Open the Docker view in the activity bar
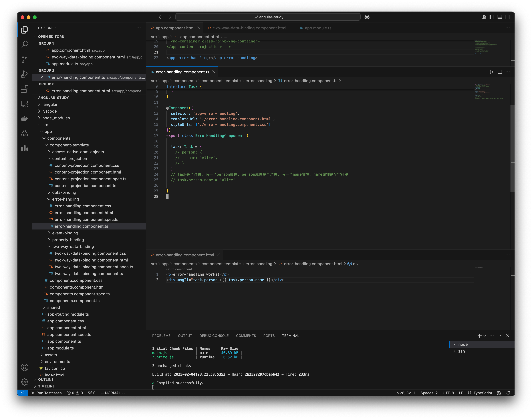The width and height of the screenshot is (532, 419). (x=24, y=118)
